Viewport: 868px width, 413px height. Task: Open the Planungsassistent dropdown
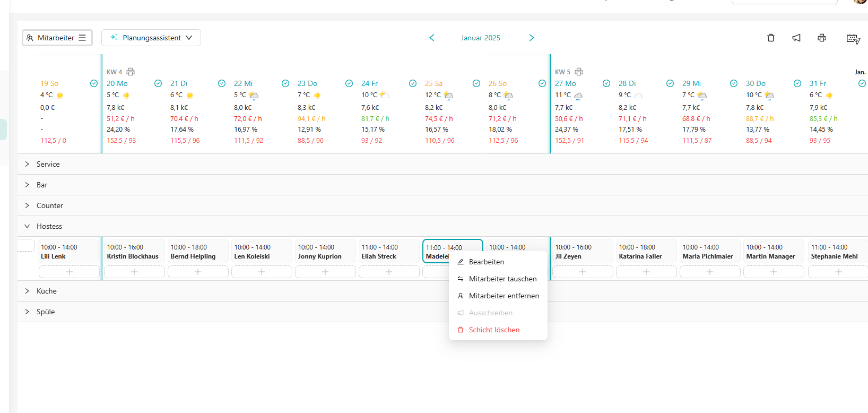151,38
